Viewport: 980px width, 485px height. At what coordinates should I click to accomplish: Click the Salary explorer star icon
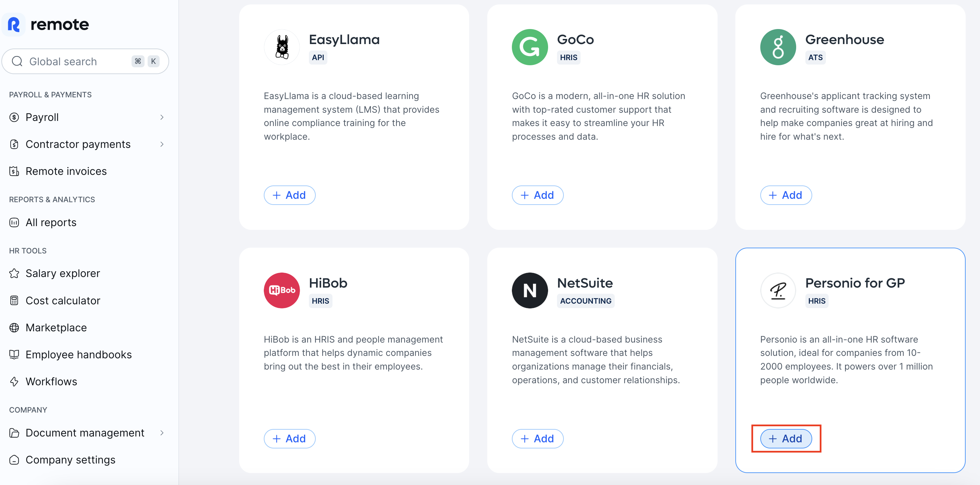click(x=14, y=274)
